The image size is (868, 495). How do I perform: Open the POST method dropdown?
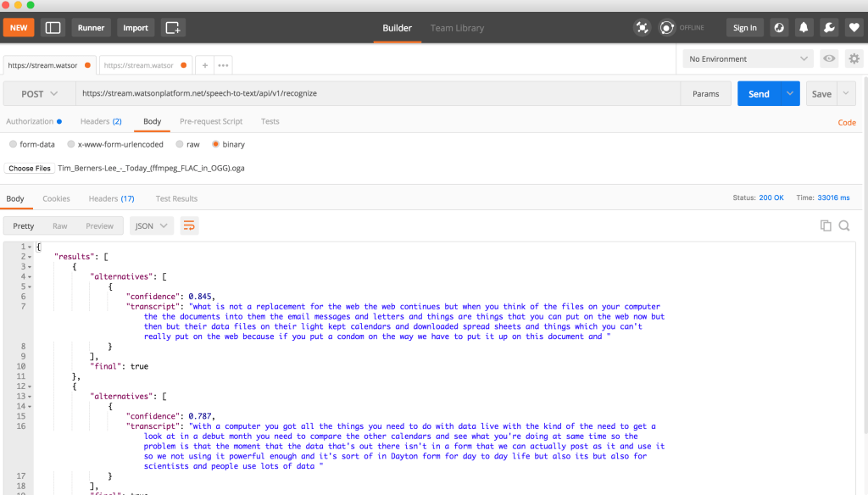[38, 93]
